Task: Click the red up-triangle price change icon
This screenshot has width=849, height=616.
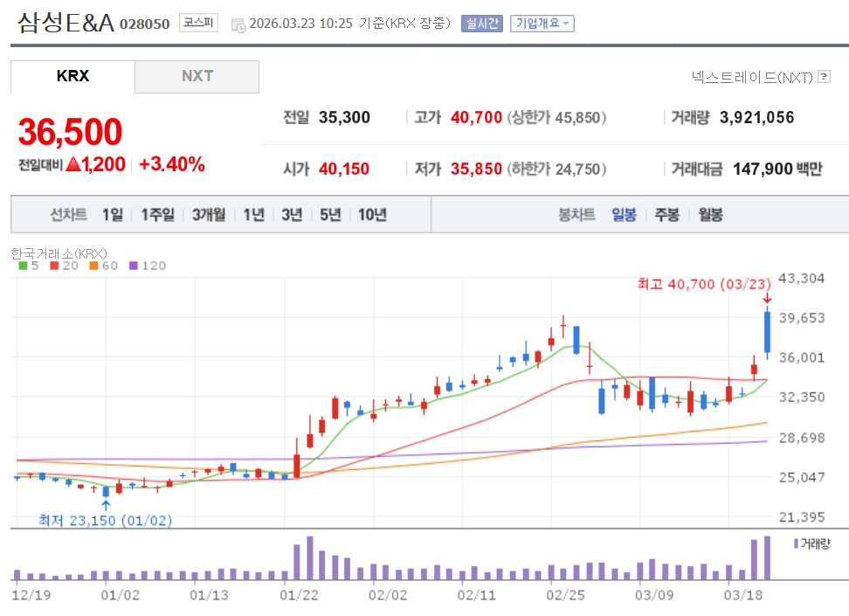Action: click(73, 163)
